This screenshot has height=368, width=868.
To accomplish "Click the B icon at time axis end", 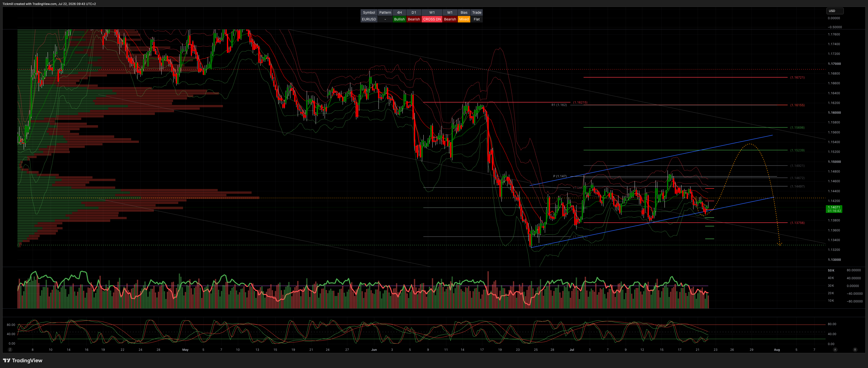I will [x=855, y=350].
